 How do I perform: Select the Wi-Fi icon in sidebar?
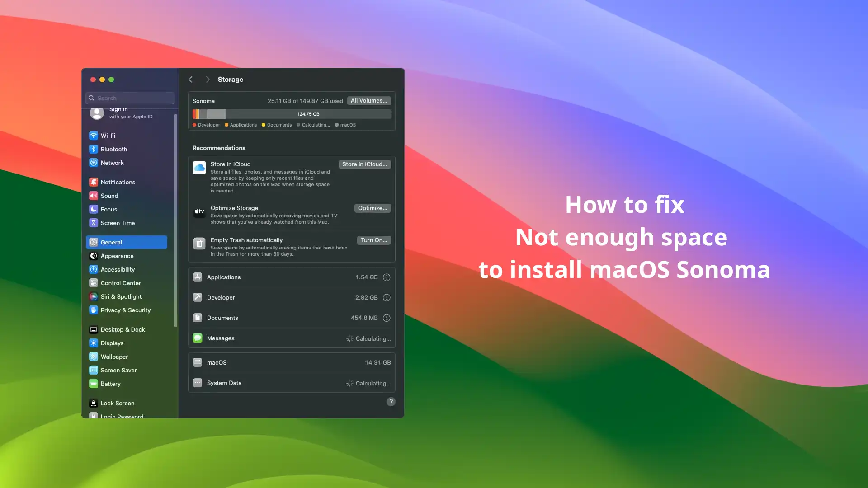94,135
